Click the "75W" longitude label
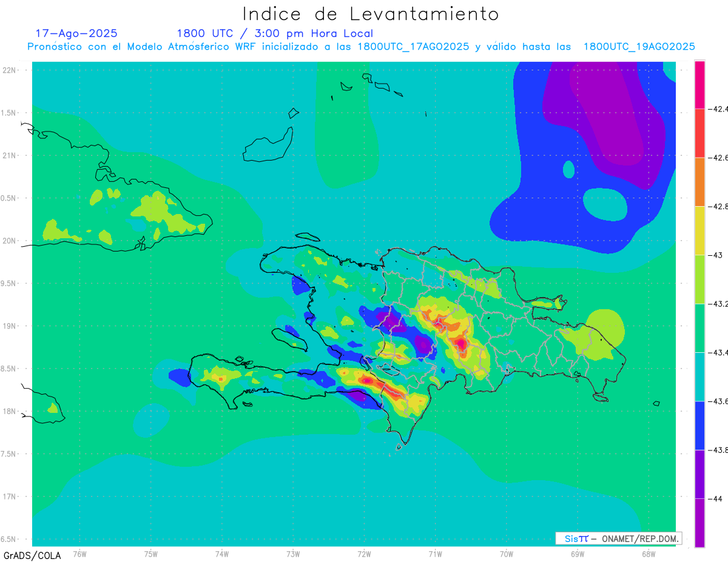728x562 pixels. pos(151,554)
